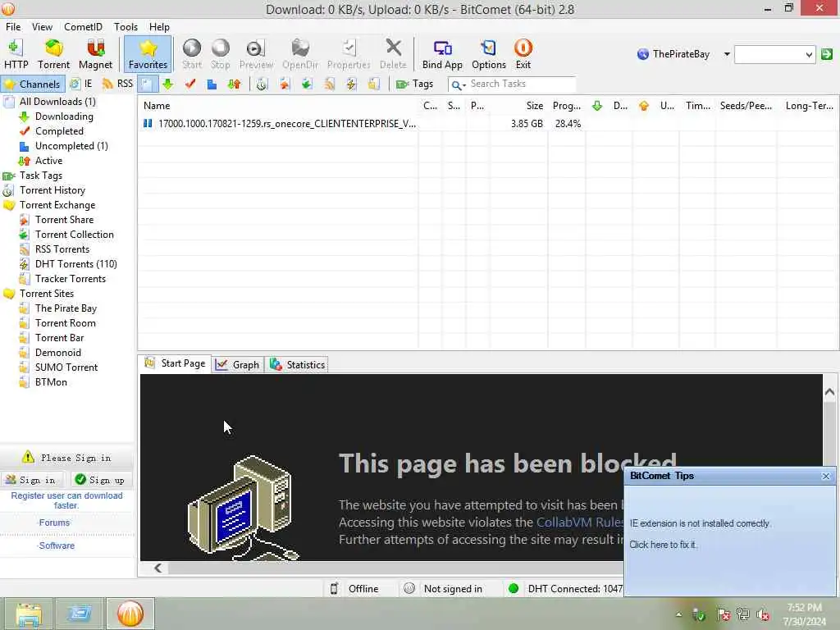The image size is (840, 630).
Task: Click the green go arrow search button
Action: pyautogui.click(x=827, y=54)
